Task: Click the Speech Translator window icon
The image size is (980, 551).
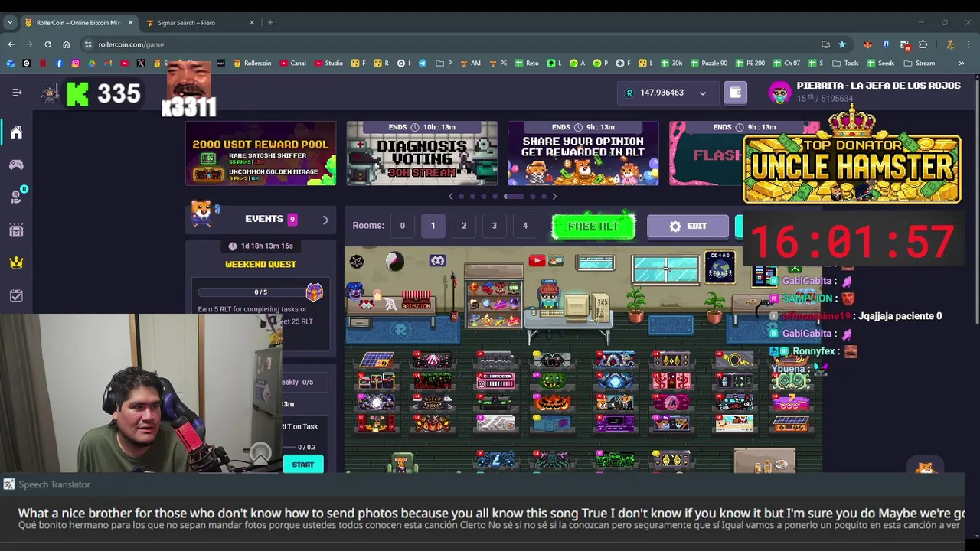Action: (8, 484)
